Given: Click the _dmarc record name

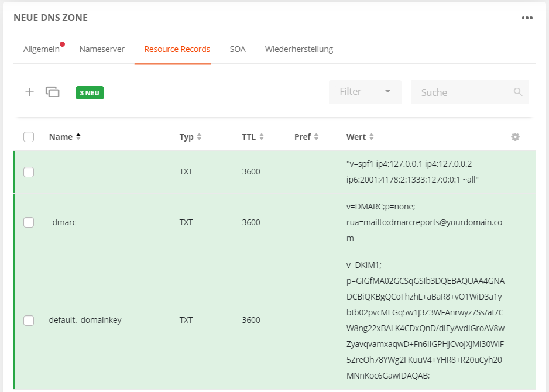Looking at the screenshot, I should click(63, 222).
